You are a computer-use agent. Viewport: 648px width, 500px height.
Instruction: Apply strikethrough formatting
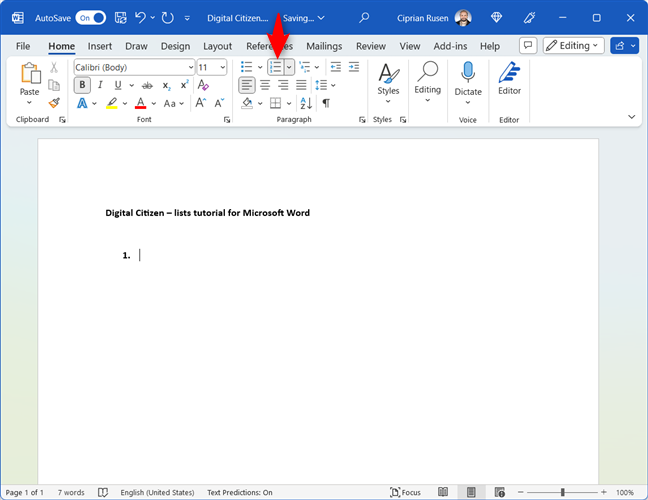[x=147, y=86]
